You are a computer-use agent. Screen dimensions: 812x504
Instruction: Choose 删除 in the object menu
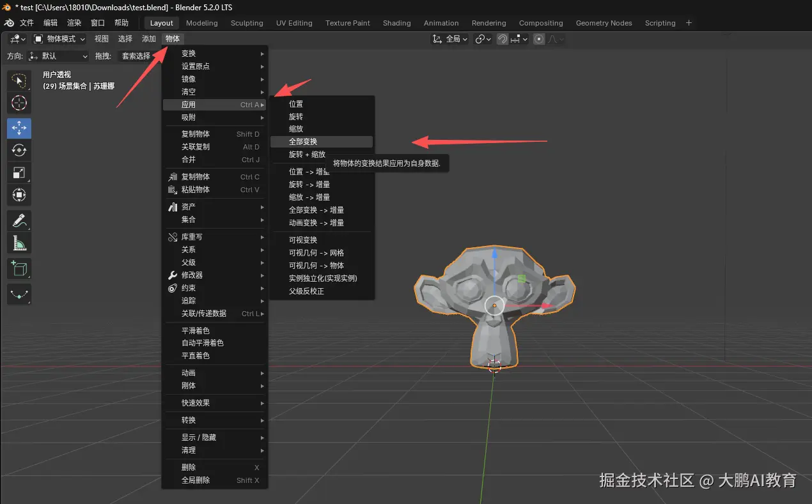pos(215,468)
